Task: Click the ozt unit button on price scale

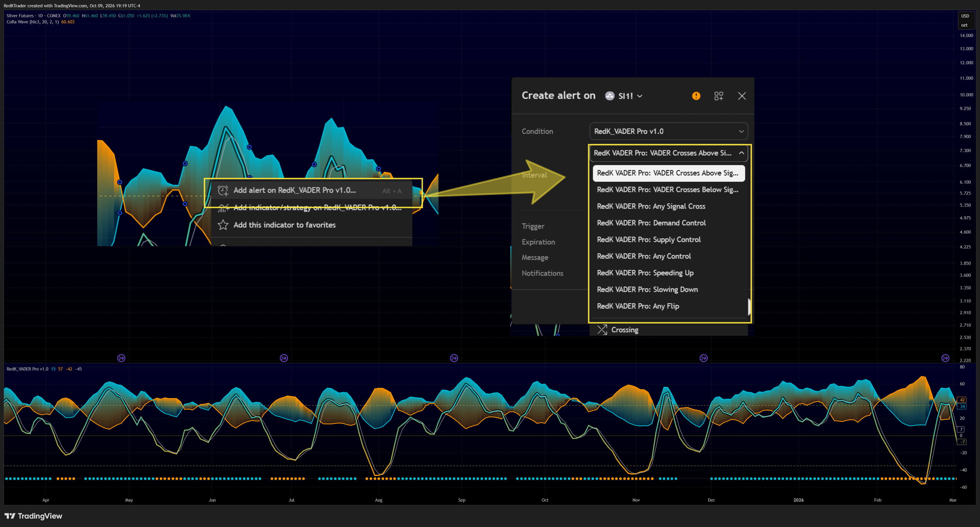Action: click(965, 25)
